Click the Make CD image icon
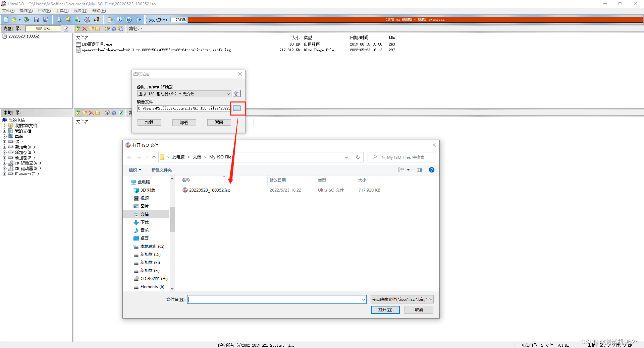 (x=59, y=20)
